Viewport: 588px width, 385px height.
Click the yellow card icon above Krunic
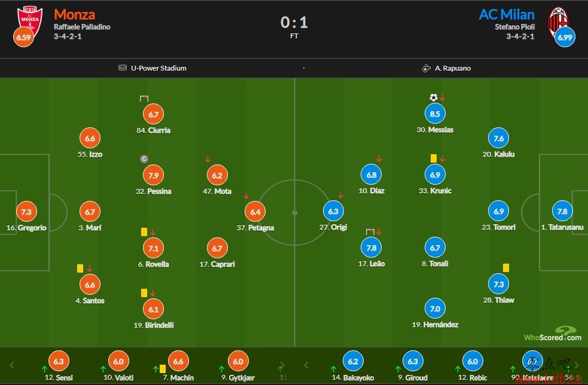click(434, 158)
